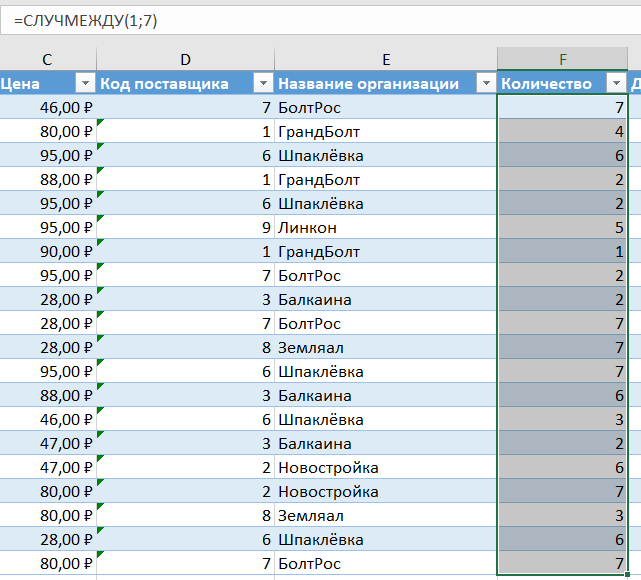Select Балкаина cell in the 47,00 ₽ row

tap(386, 444)
